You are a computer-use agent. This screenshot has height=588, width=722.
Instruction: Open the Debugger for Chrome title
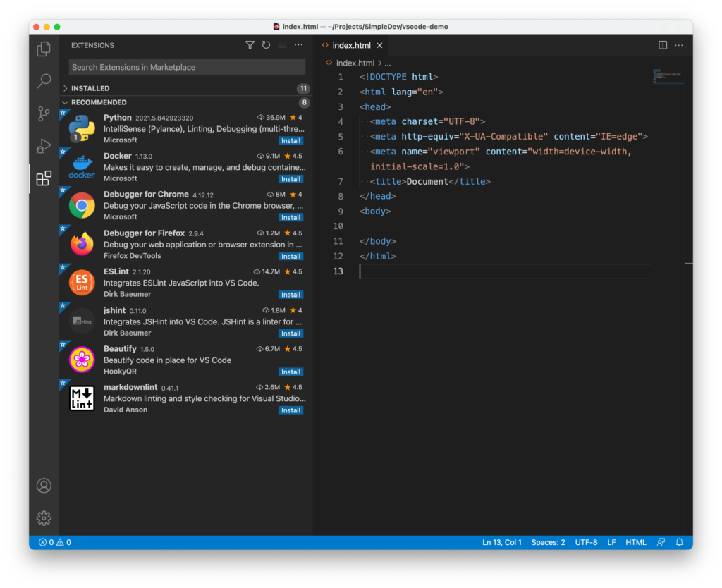[x=146, y=195]
